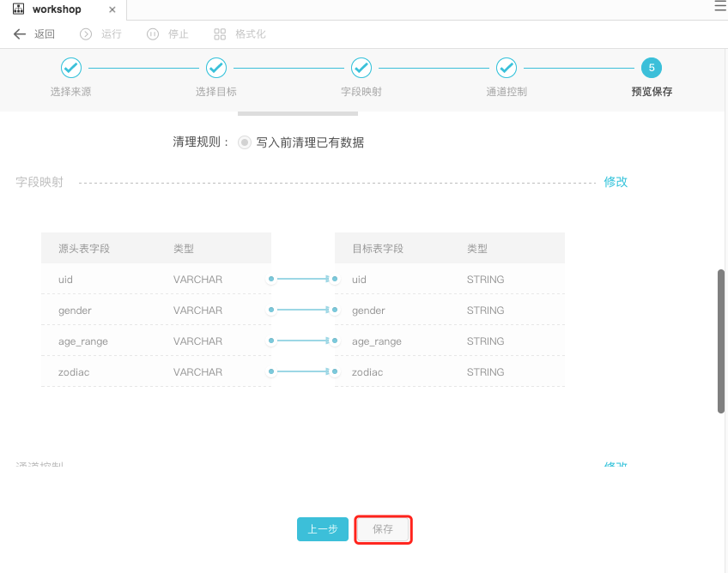This screenshot has height=573, width=728.
Task: Click target field age_range
Action: 377,341
